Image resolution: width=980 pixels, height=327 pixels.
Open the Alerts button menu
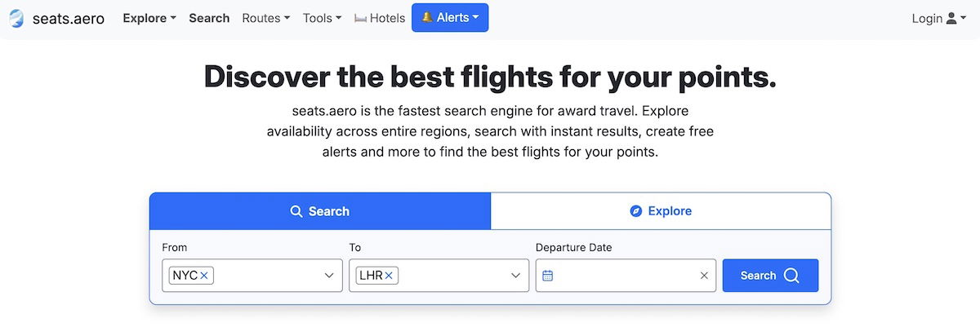point(450,18)
